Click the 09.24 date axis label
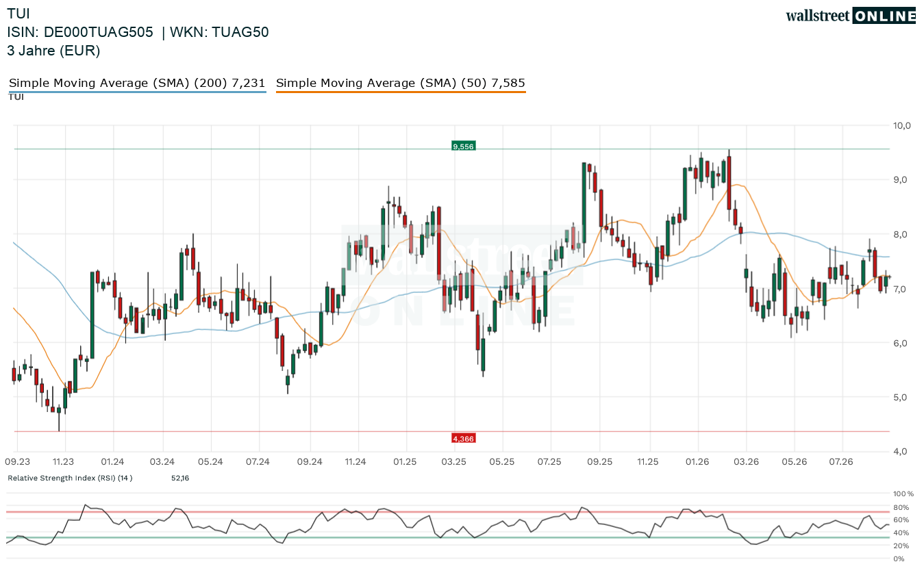Viewport: 924px width, 577px height. click(x=310, y=462)
